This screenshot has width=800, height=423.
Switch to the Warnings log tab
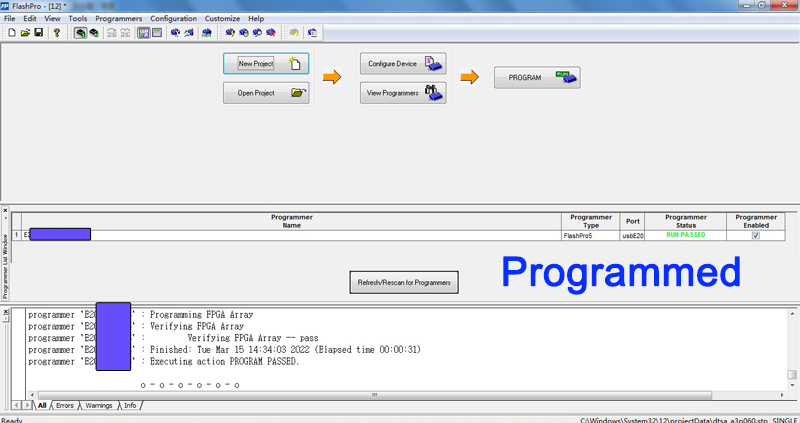pos(98,405)
